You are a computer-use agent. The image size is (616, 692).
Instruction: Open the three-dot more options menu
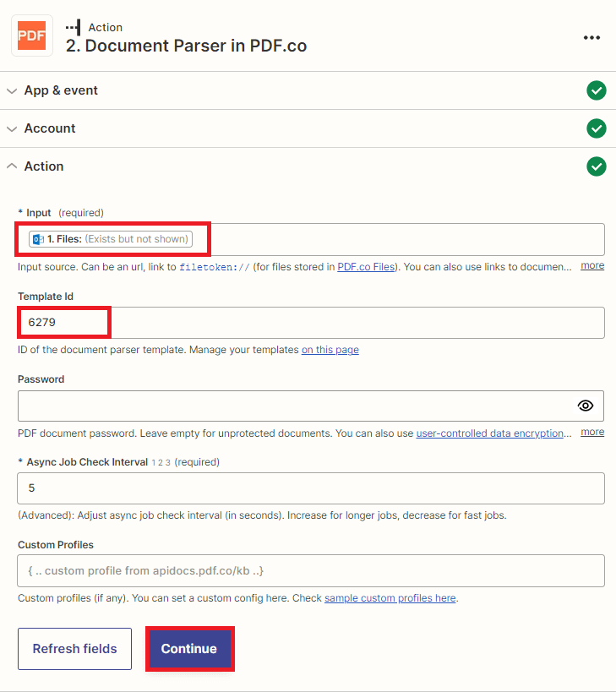click(x=591, y=37)
